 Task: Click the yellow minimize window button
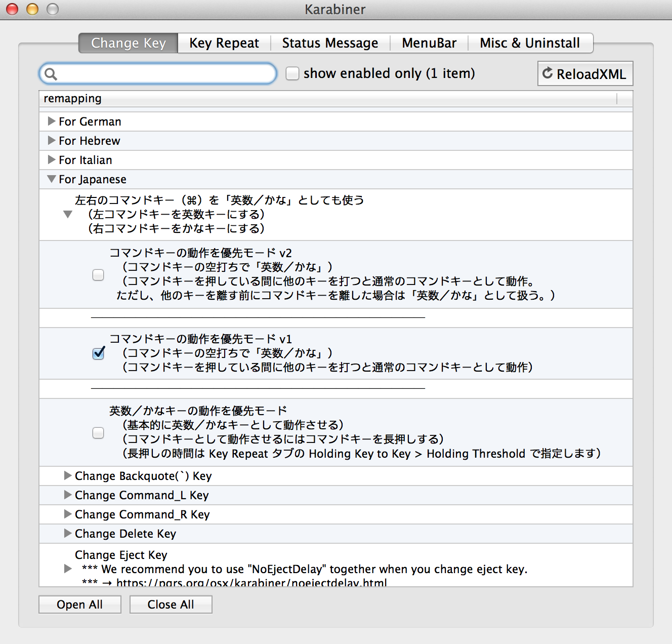(x=32, y=9)
